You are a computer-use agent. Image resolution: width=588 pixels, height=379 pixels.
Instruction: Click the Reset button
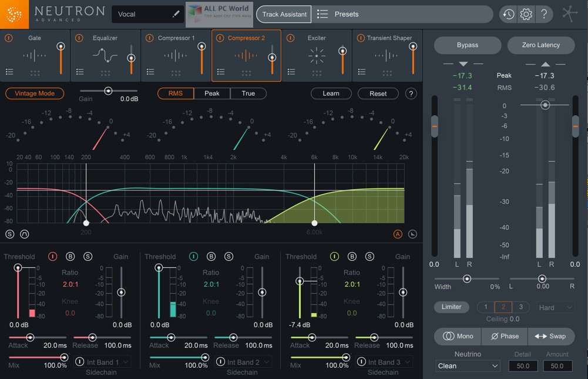[x=378, y=93]
